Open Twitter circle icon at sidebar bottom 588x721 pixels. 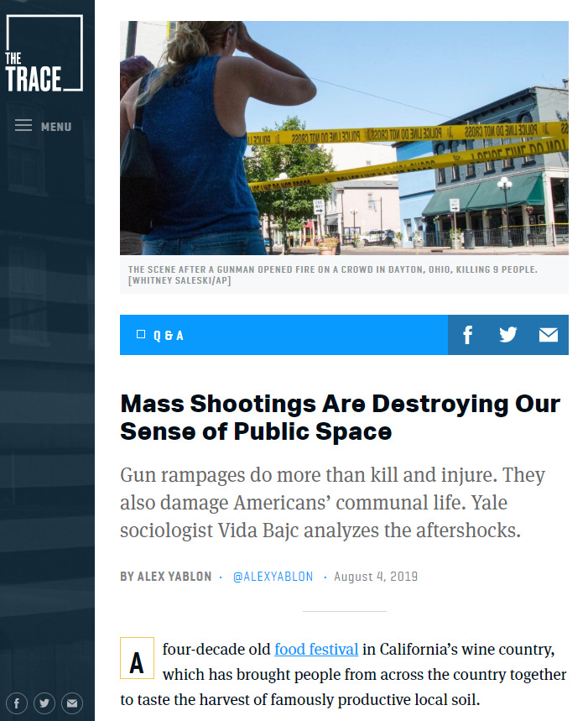tap(45, 703)
